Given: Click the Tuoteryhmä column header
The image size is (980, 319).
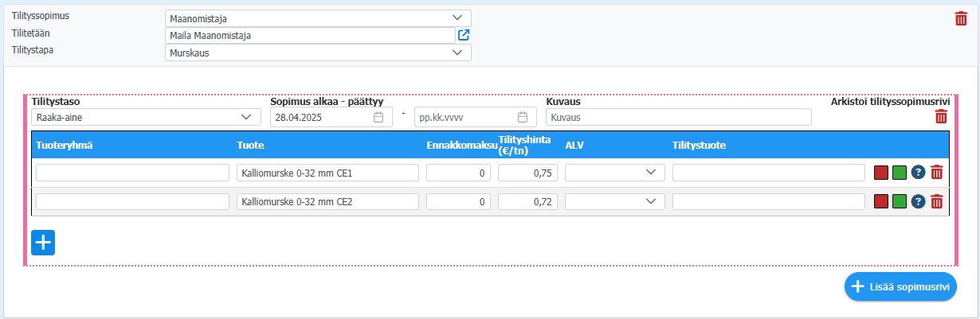Looking at the screenshot, I should coord(65,145).
